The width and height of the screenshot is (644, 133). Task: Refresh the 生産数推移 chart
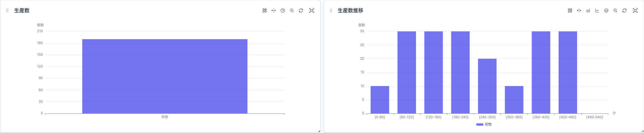click(x=624, y=10)
